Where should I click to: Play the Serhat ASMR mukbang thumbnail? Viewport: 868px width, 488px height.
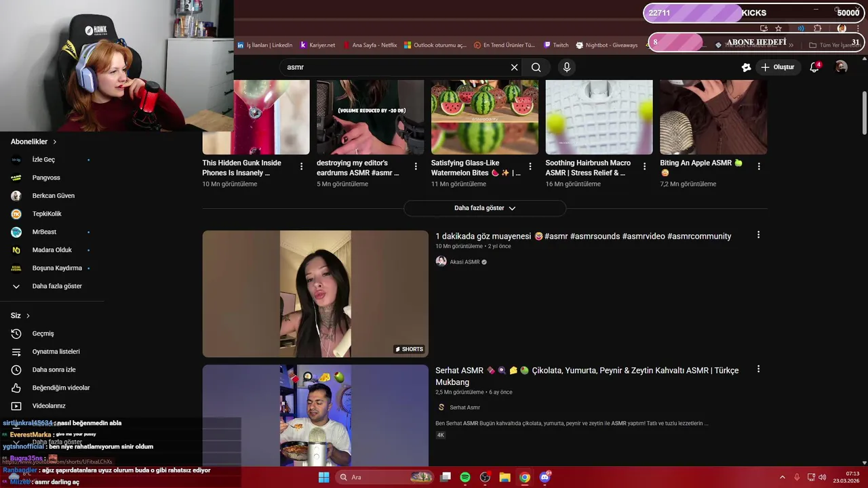point(315,415)
